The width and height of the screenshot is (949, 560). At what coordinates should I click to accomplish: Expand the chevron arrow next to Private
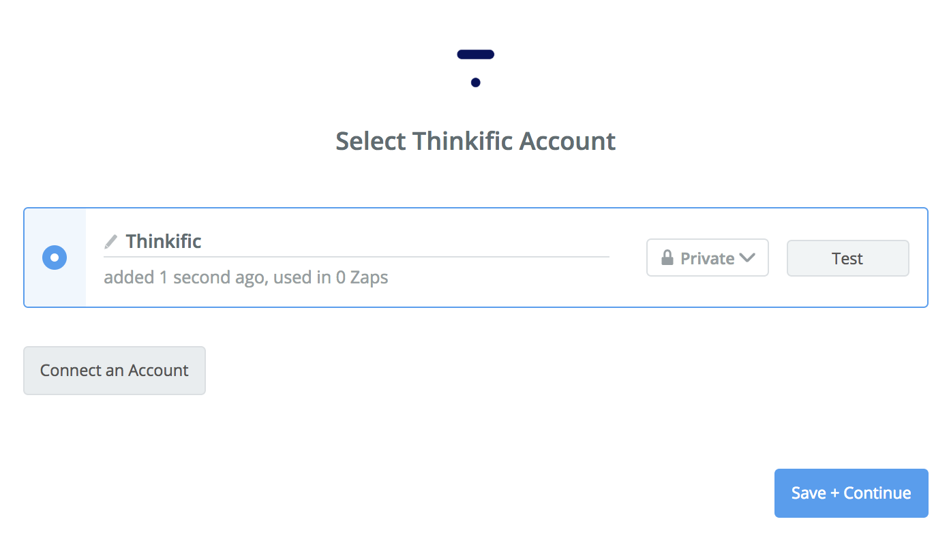747,258
